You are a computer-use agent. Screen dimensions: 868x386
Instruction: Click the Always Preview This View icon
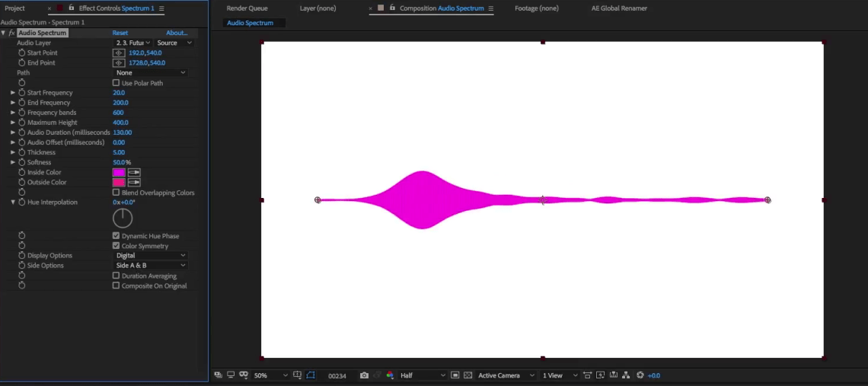coord(218,375)
